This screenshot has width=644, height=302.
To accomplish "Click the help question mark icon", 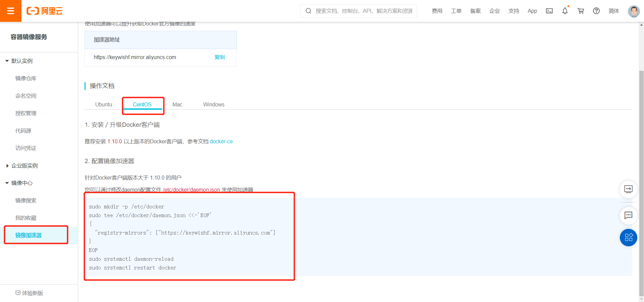I will click(x=596, y=11).
